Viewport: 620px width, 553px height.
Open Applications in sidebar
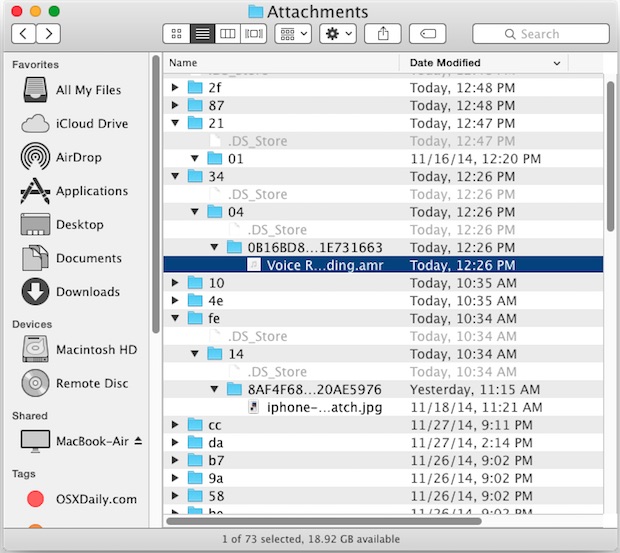point(74,191)
